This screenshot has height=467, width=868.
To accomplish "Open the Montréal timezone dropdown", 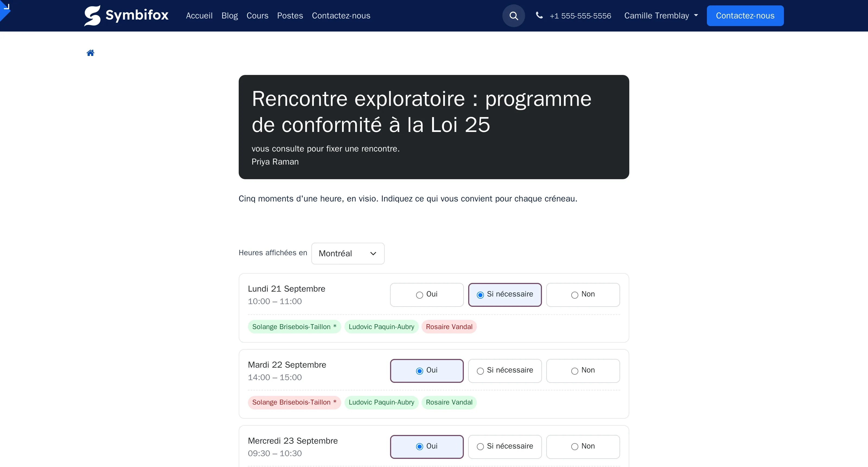I will [x=348, y=254].
